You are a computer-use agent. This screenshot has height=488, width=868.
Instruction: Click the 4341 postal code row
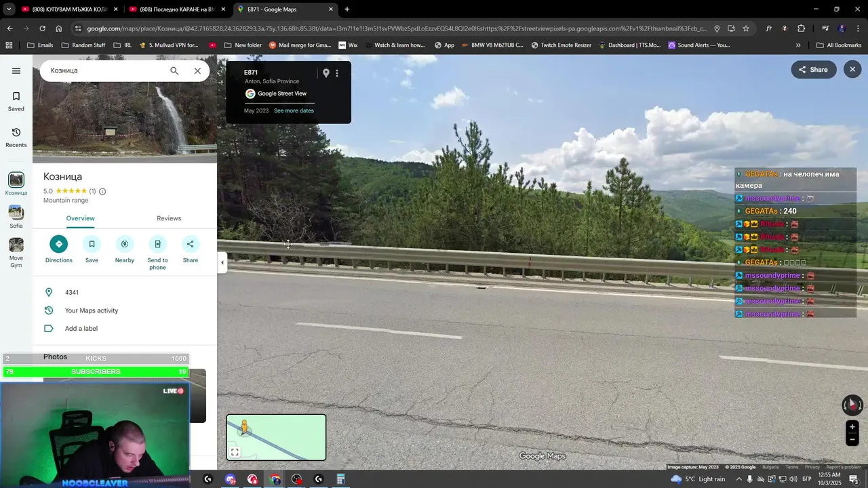tap(125, 293)
